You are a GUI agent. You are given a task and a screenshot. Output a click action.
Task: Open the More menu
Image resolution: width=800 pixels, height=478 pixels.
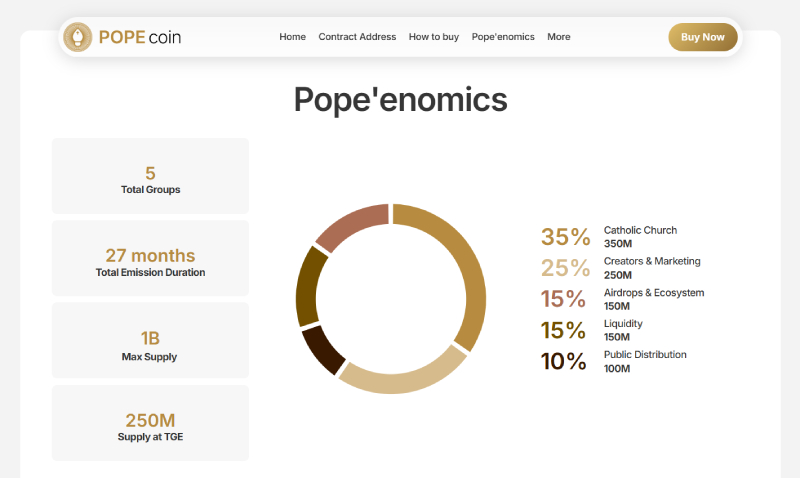point(559,37)
